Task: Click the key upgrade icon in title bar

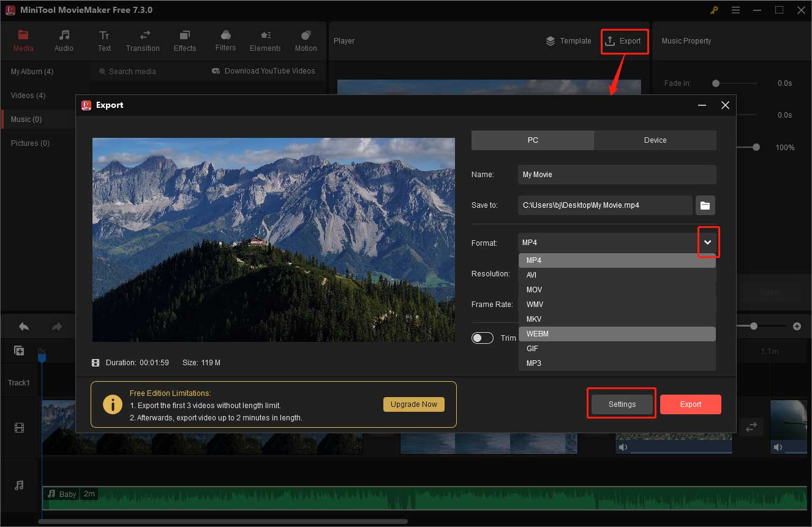Action: click(714, 10)
